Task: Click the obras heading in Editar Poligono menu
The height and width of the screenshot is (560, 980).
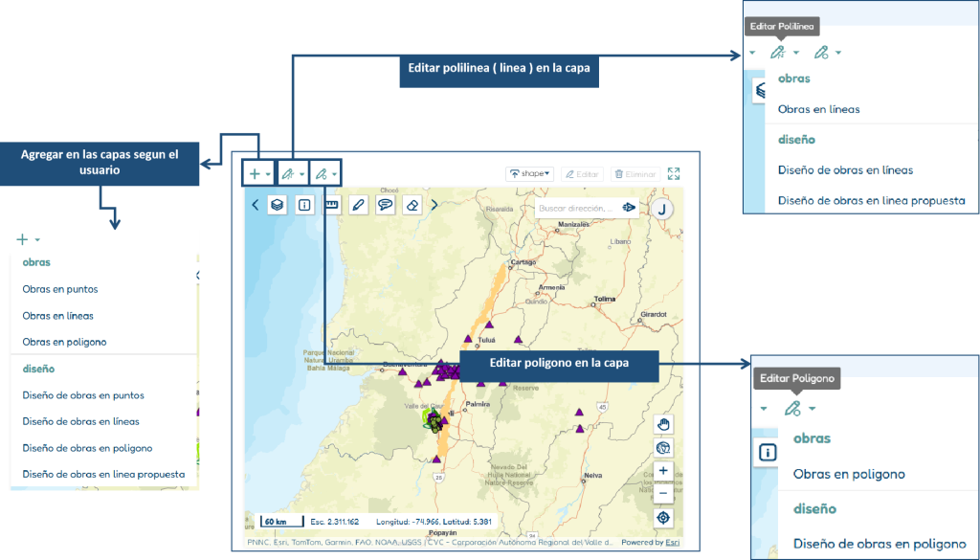Action: (x=812, y=438)
